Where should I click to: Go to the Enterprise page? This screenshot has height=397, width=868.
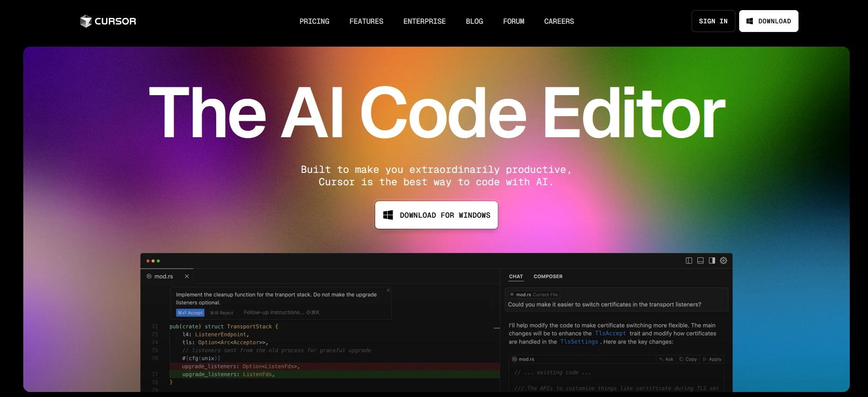pyautogui.click(x=424, y=21)
